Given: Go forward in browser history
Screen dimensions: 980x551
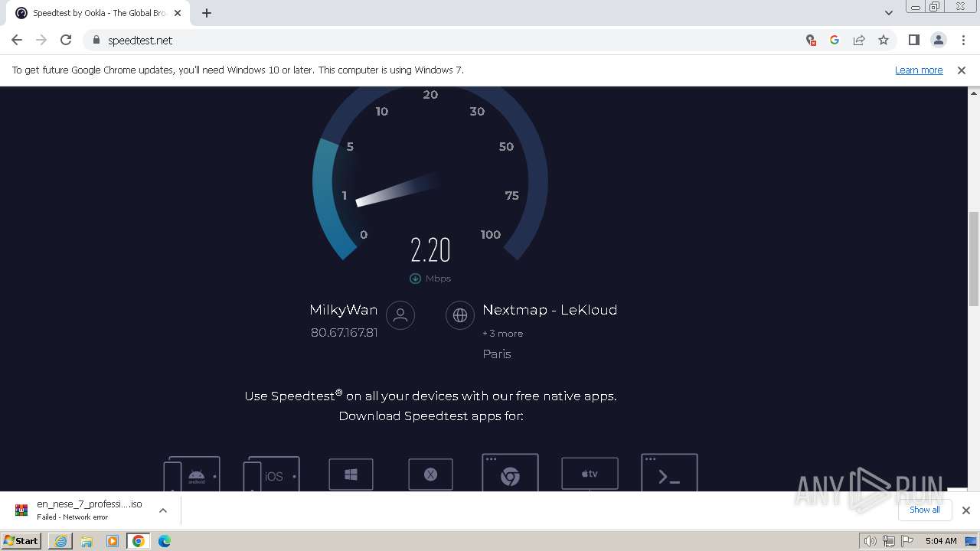Looking at the screenshot, I should 41,40.
